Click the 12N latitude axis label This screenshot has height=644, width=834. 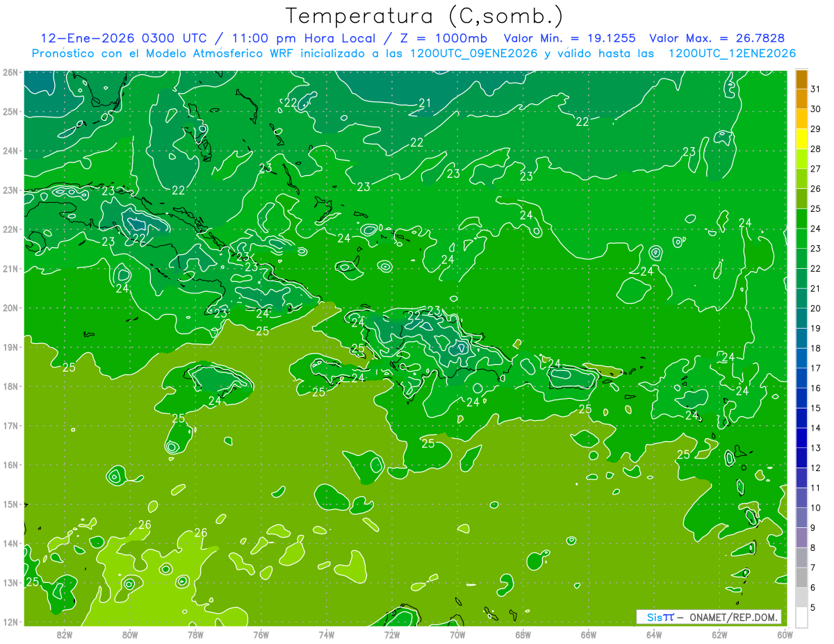pos(10,622)
